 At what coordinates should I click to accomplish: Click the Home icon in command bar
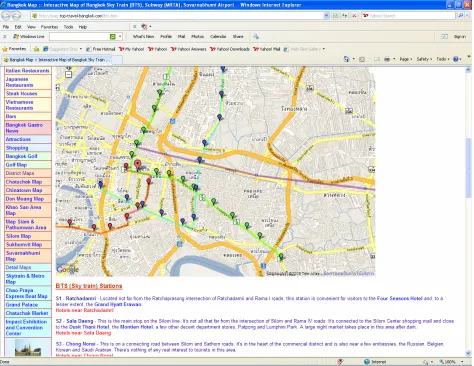(347, 59)
